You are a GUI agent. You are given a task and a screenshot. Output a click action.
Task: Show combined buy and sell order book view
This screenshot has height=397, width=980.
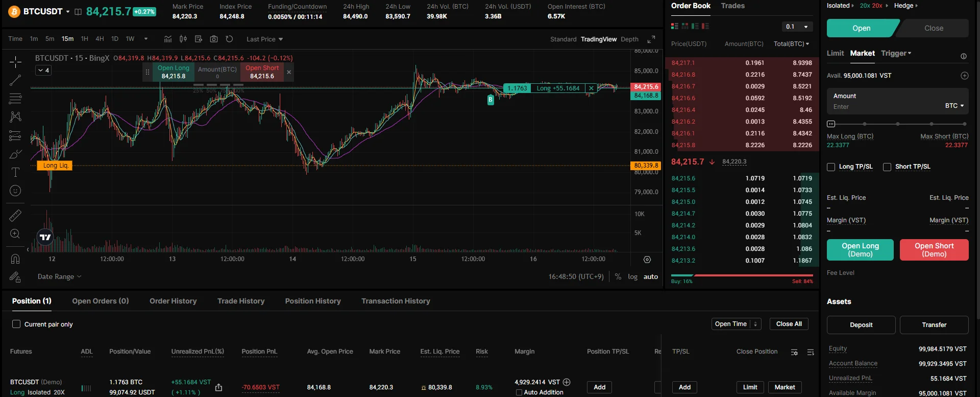[x=675, y=26]
